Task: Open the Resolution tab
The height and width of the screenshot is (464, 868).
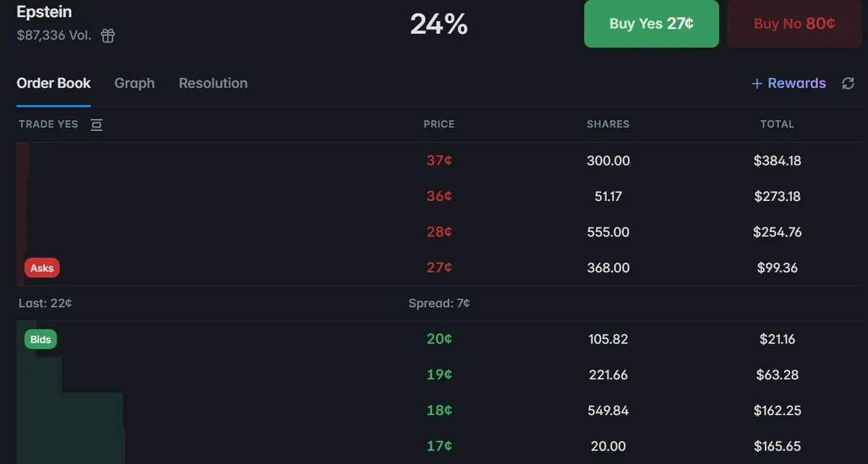Action: coord(213,83)
